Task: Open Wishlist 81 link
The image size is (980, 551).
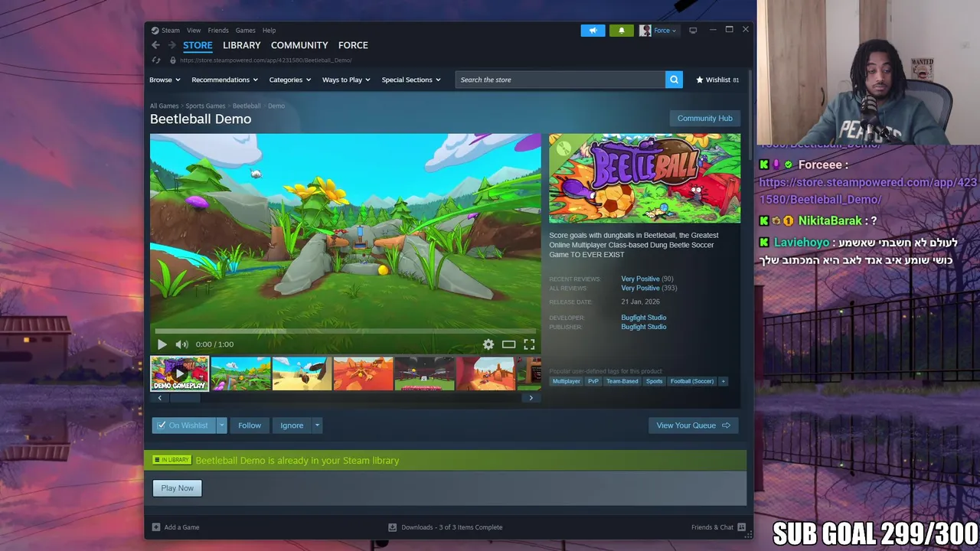Action: click(717, 80)
